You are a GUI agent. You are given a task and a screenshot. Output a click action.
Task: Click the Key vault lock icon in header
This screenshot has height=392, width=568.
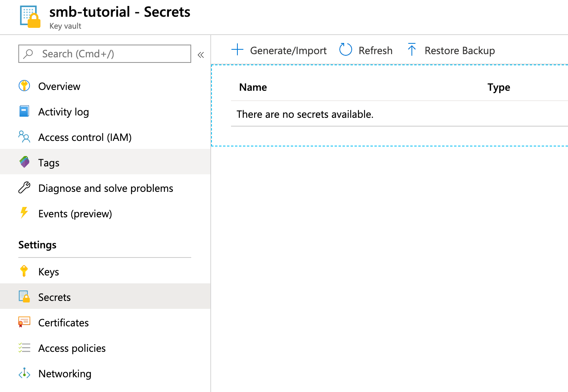tap(30, 17)
